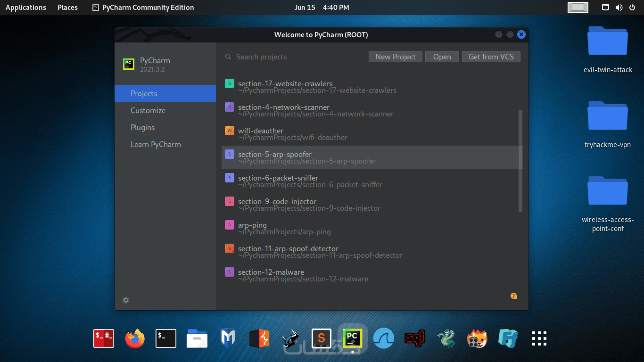Select the Projects tab in the sidebar
Image resolution: width=644 pixels, height=362 pixels.
(165, 93)
